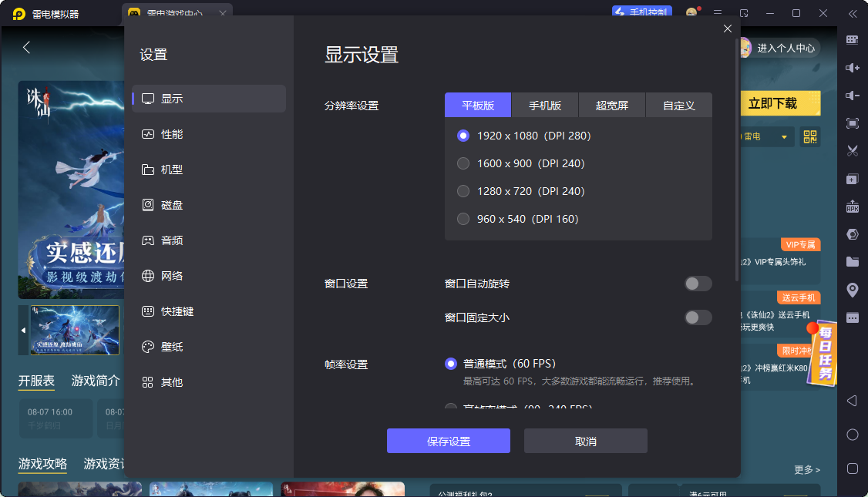Open the hamburger menu in title bar
This screenshot has width=868, height=497.
pyautogui.click(x=718, y=13)
